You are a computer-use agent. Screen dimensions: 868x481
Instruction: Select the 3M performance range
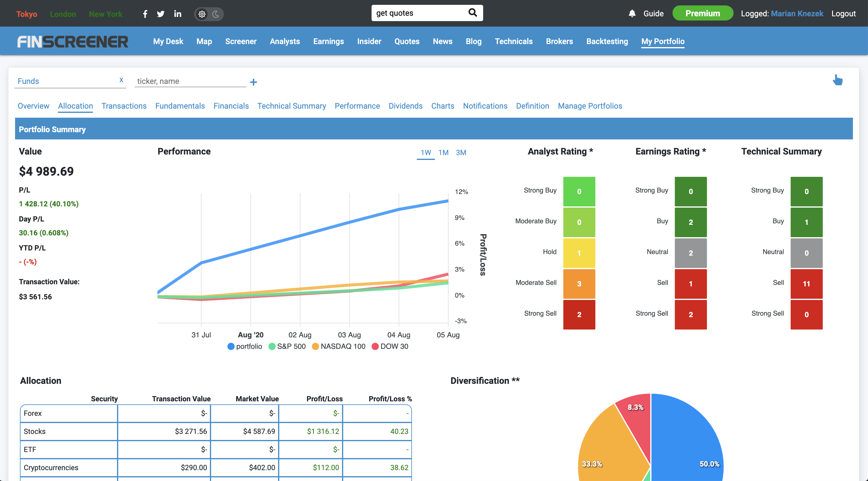(x=461, y=152)
